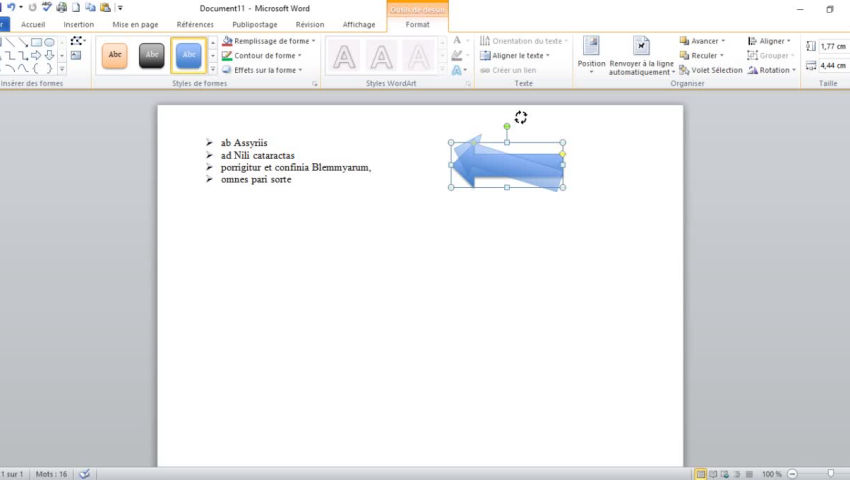850x480 pixels.
Task: Click Aligner le texte button
Action: (516, 56)
